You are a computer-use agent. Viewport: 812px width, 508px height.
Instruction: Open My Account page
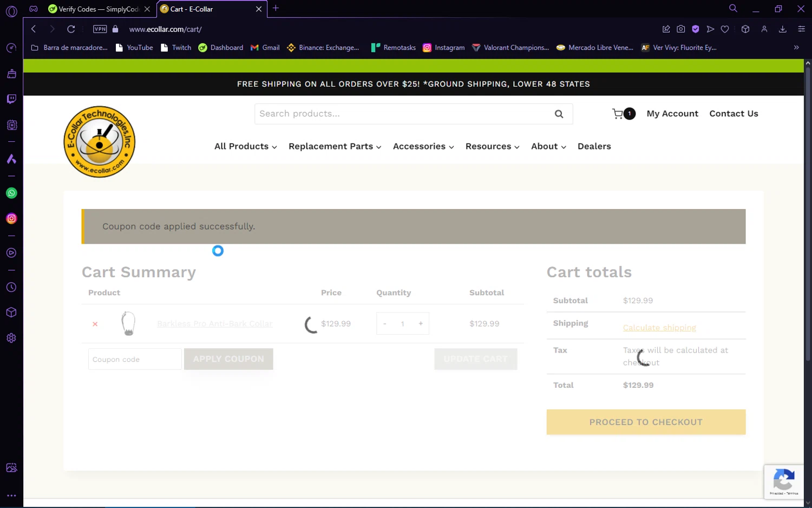point(672,114)
